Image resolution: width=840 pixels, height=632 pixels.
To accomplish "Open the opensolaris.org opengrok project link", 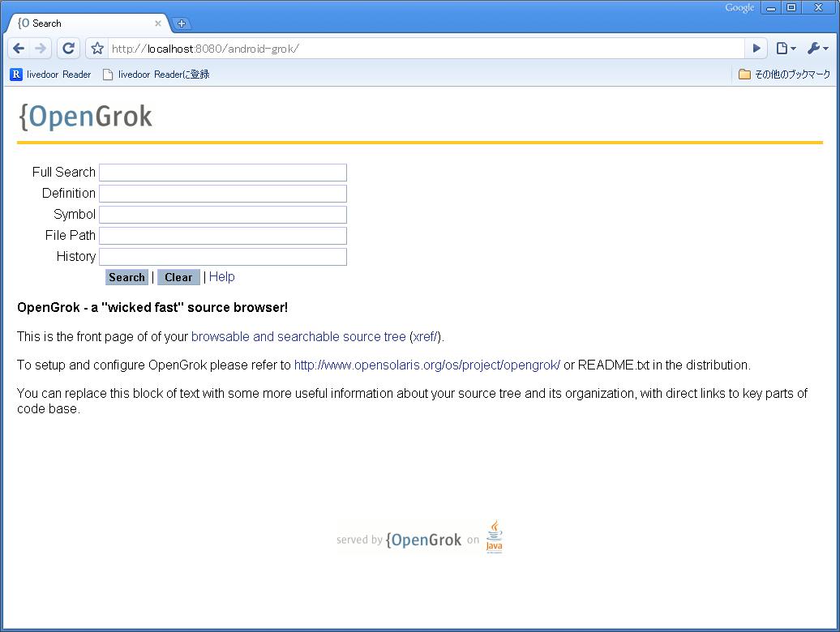I will (427, 365).
